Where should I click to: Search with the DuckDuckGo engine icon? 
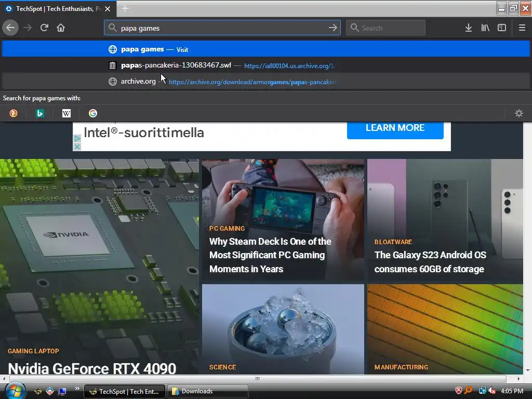[14, 113]
